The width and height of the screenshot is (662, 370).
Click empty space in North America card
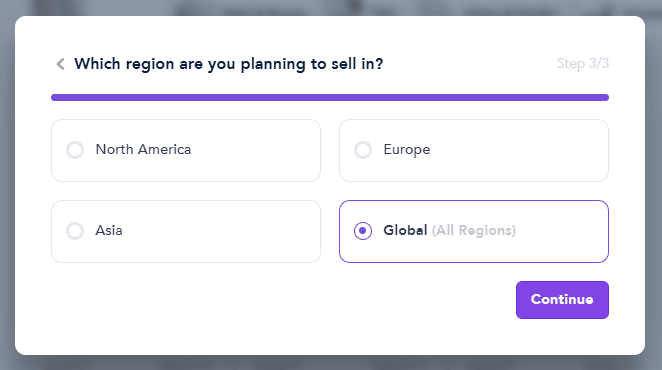(253, 150)
